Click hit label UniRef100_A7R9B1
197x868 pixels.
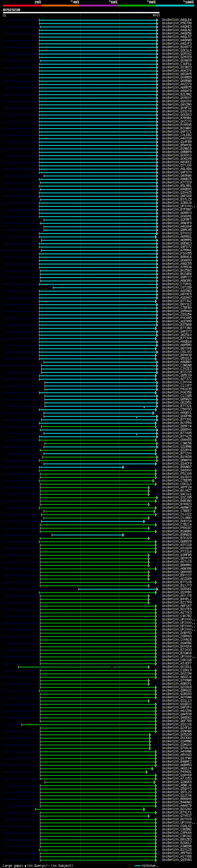[177, 118]
